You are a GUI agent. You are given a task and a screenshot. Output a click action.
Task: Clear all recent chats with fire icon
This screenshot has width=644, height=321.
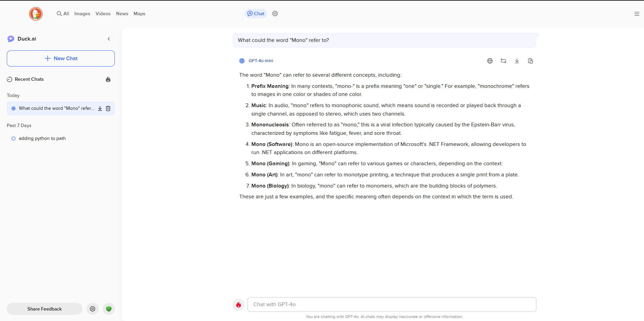[108, 79]
